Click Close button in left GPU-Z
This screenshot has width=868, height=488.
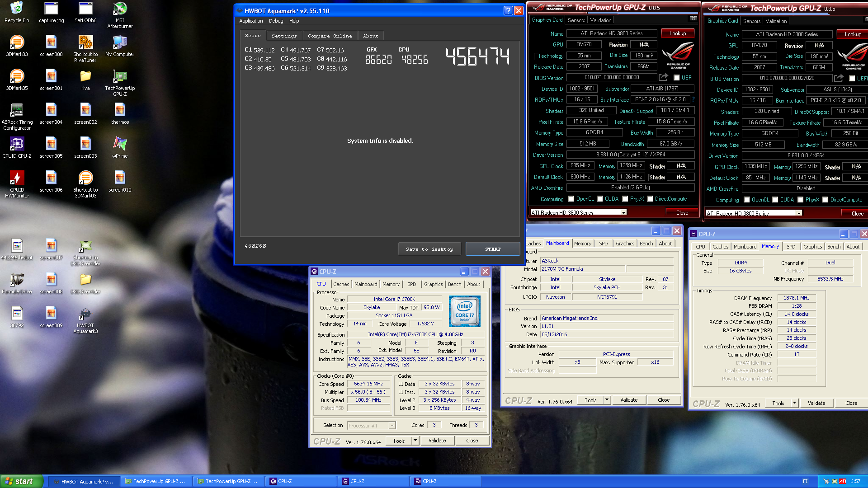point(682,212)
